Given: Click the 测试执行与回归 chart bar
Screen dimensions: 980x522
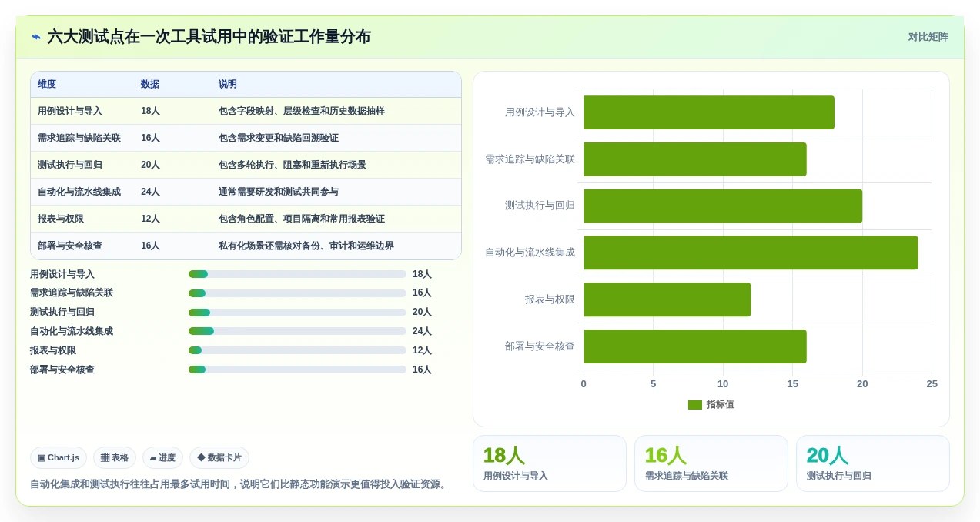Looking at the screenshot, I should tap(723, 206).
